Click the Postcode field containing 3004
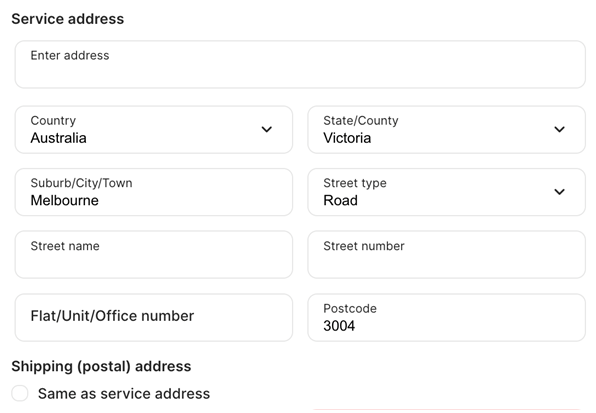This screenshot has height=413, width=596. [446, 317]
